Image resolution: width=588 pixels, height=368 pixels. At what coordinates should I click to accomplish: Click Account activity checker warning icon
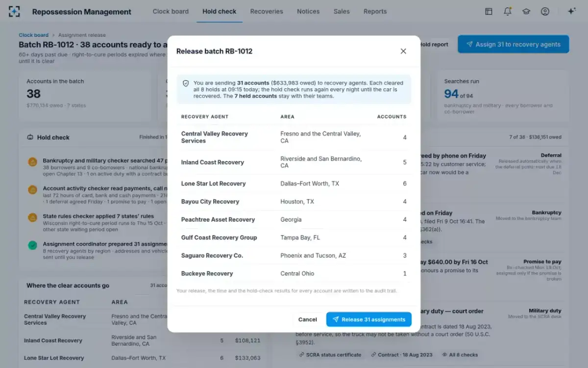[x=32, y=189]
